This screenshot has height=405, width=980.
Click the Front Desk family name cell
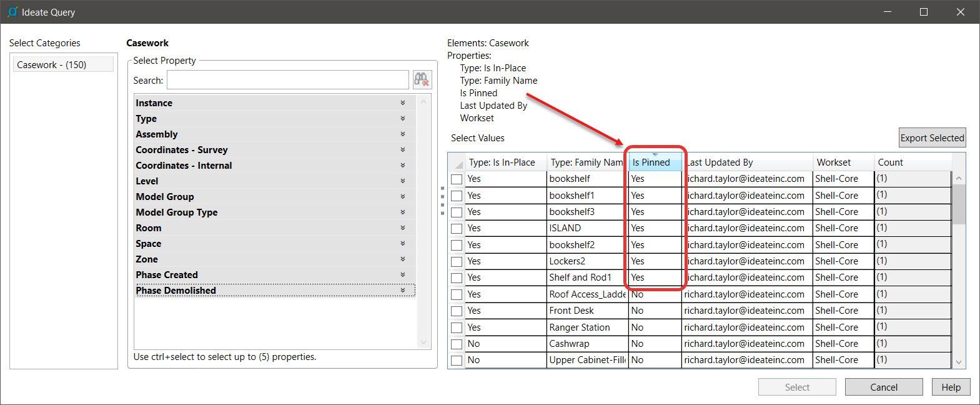point(587,311)
